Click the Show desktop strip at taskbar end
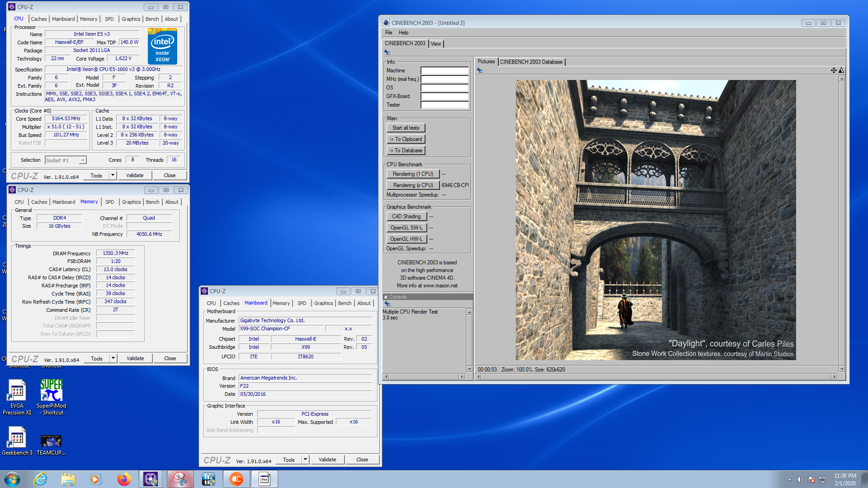 click(864, 479)
